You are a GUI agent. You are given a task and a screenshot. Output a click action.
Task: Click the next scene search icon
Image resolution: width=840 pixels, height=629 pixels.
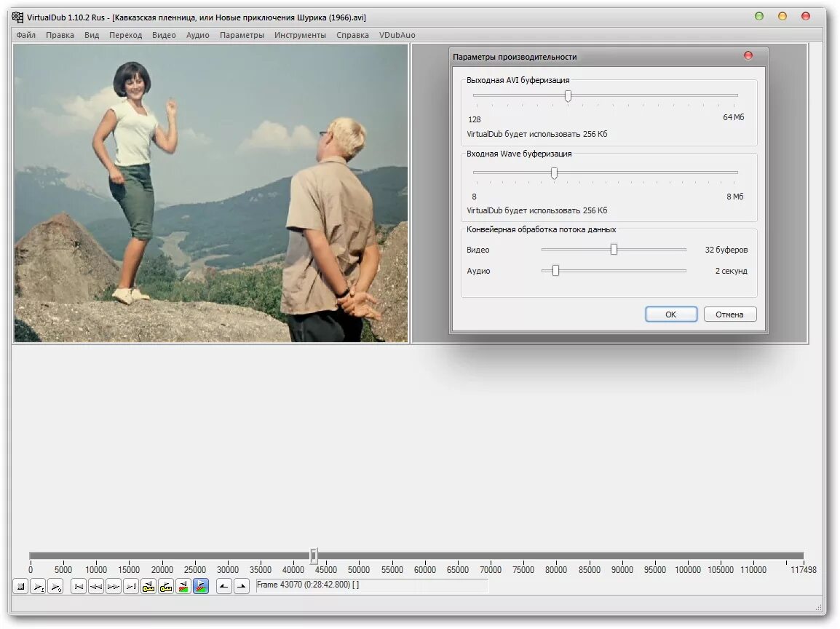201,587
